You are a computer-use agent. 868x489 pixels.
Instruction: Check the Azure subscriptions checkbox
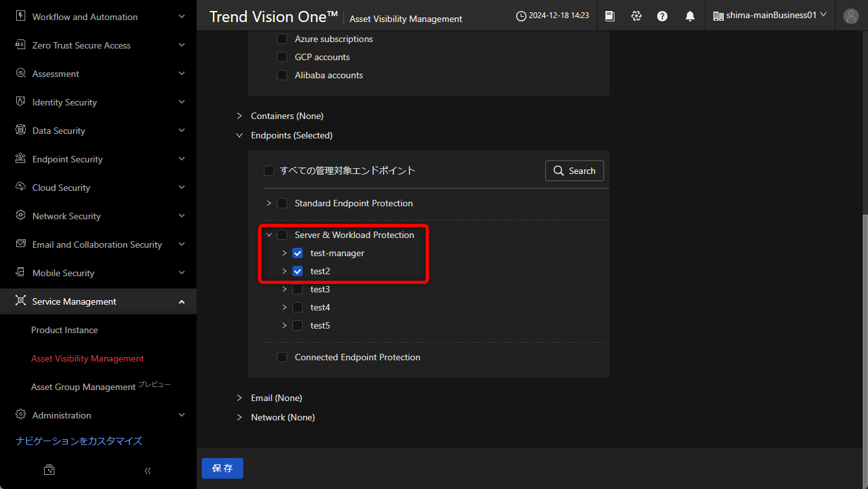coord(282,39)
